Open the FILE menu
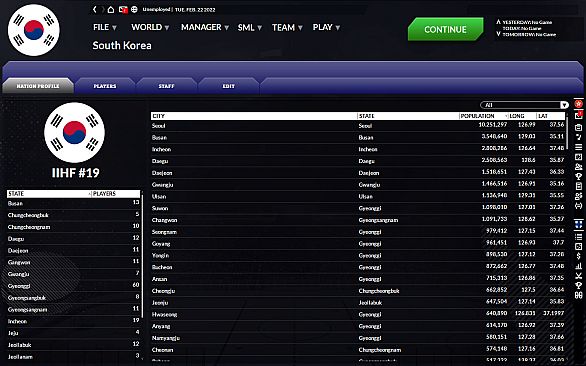Screen dimensions: 586x366 click(x=105, y=27)
